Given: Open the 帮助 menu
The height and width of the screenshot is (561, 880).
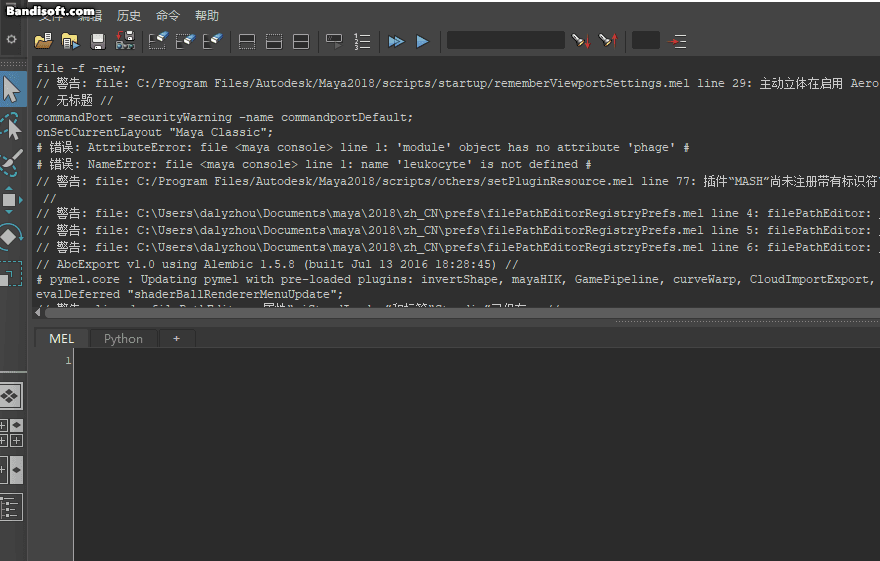Looking at the screenshot, I should click(x=207, y=16).
